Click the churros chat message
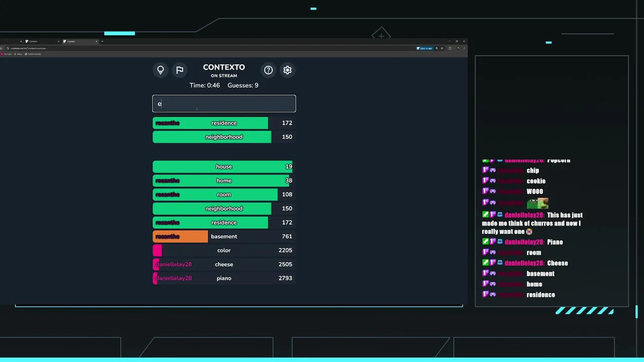This screenshot has height=362, width=644. [532, 223]
